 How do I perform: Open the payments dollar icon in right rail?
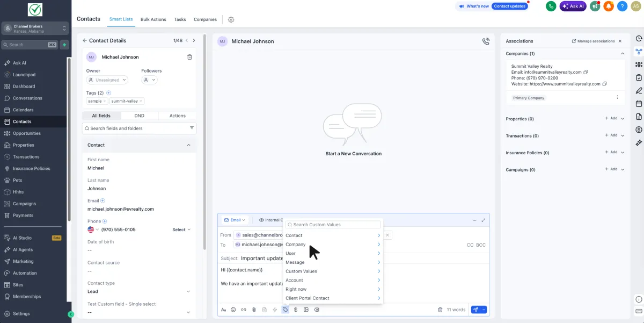639,130
